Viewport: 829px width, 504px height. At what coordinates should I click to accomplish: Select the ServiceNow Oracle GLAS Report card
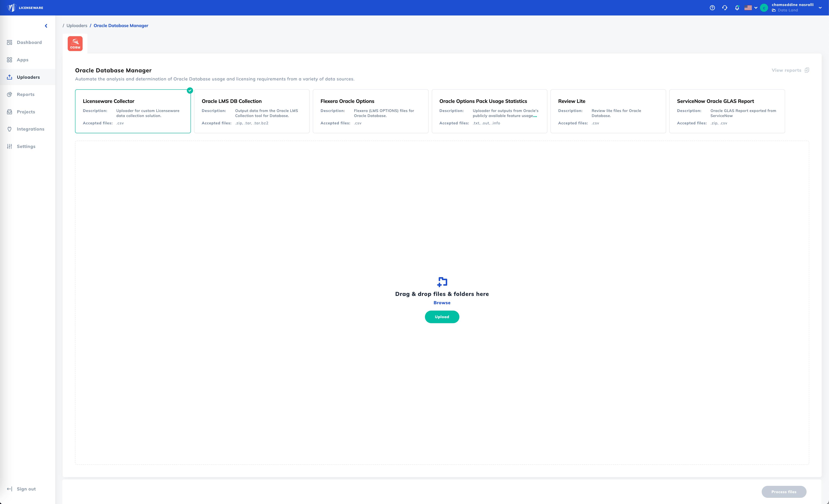pos(727,111)
